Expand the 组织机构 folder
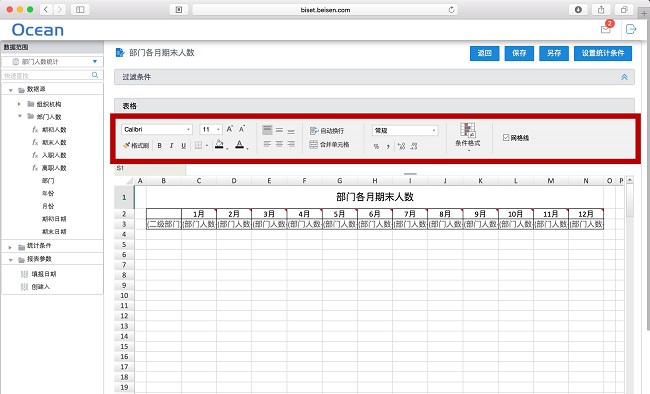The height and width of the screenshot is (394, 650). pos(19,104)
